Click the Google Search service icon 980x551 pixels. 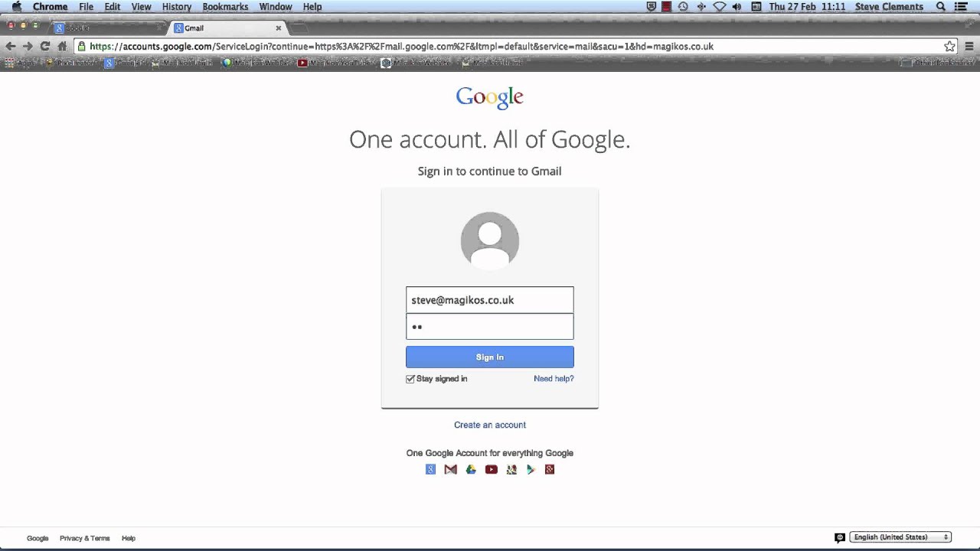click(430, 469)
